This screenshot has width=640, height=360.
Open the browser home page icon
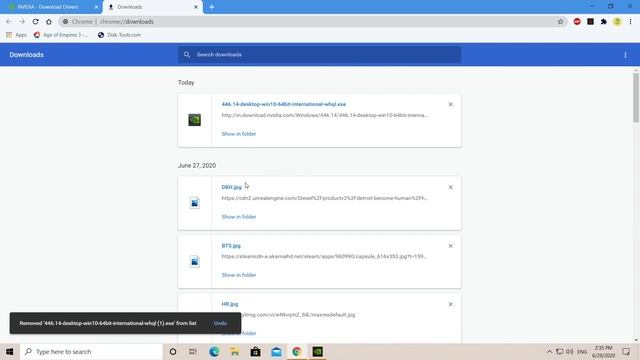tap(49, 22)
